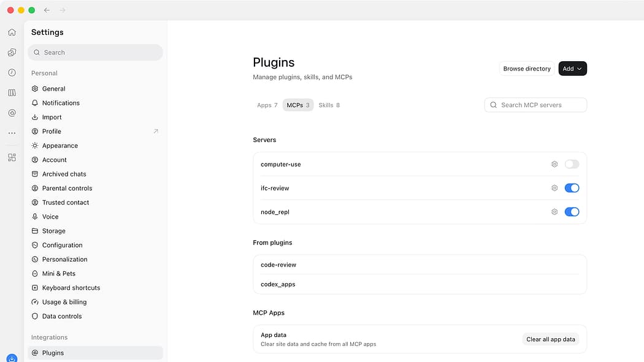Open Trusted contact settings
This screenshot has height=362, width=644.
(x=95, y=203)
